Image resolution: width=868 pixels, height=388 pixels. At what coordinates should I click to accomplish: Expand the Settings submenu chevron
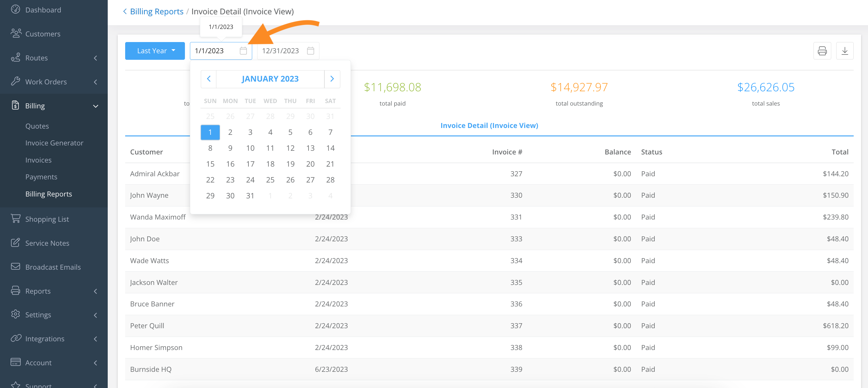(x=96, y=315)
